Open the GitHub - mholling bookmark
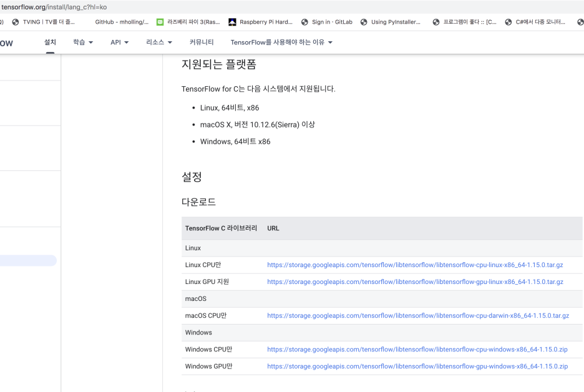 tap(122, 22)
